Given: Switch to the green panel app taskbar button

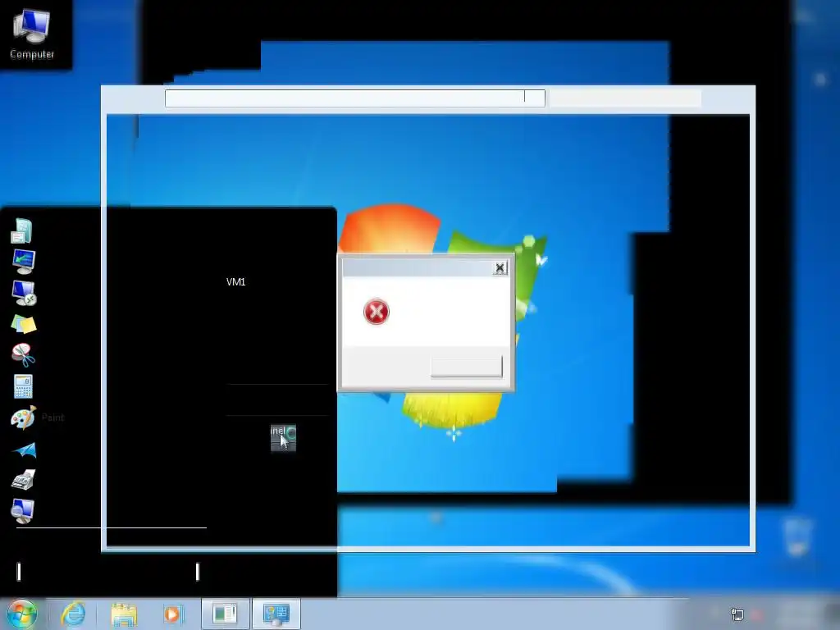Looking at the screenshot, I should (x=225, y=614).
